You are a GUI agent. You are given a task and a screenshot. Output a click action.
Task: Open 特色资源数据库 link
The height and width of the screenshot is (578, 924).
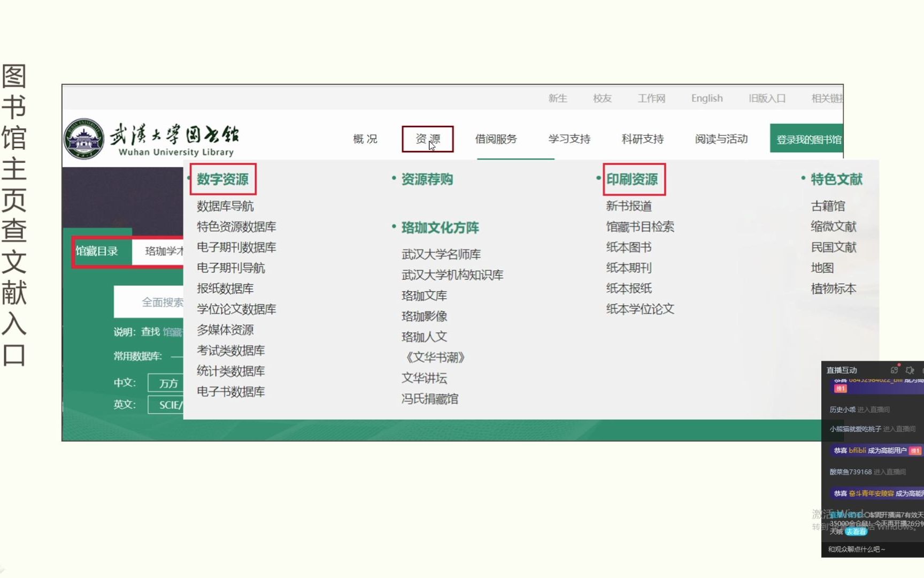[236, 226]
